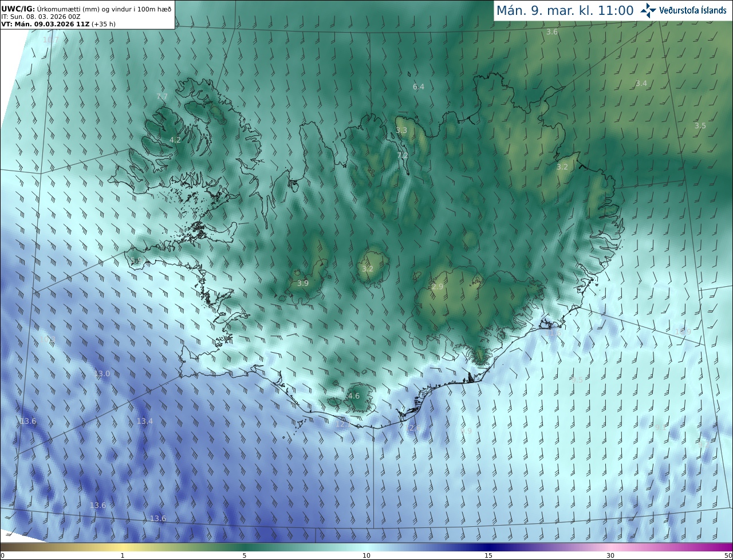Image resolution: width=733 pixels, height=560 pixels.
Task: Click the 4.2 value on the Westfjords
Action: [x=175, y=140]
